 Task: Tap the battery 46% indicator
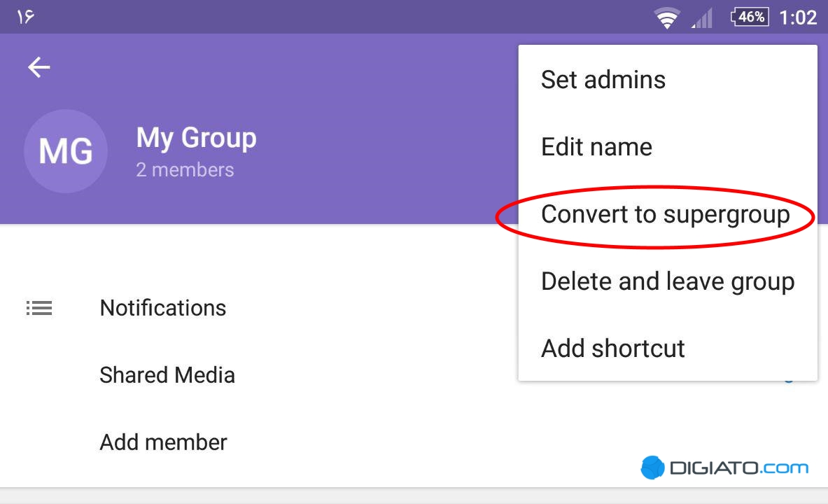[x=750, y=17]
